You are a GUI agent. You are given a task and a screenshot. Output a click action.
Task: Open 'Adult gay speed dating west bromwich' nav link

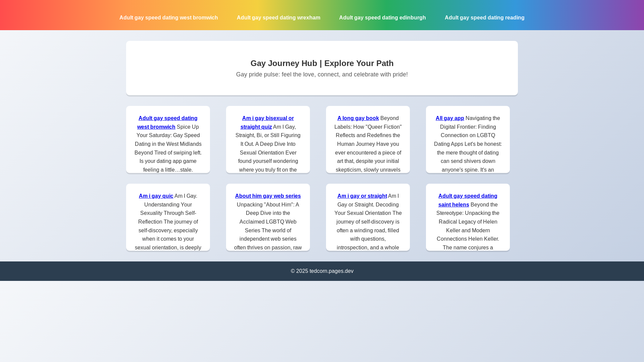pyautogui.click(x=168, y=17)
